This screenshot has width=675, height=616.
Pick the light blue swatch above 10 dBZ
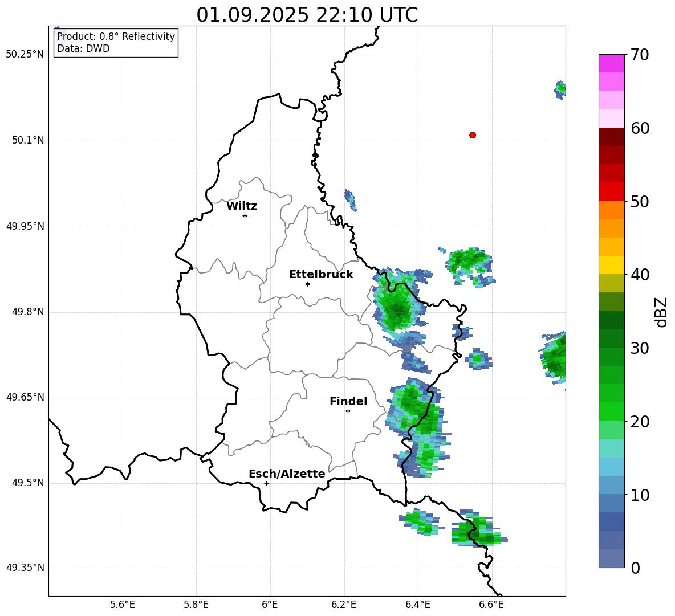[x=612, y=486]
